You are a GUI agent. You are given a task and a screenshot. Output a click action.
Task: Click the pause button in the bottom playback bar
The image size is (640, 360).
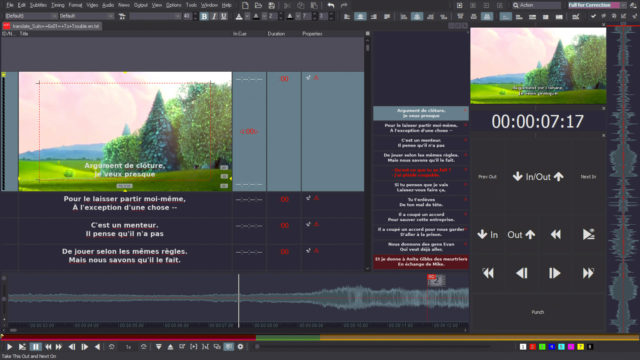click(36, 347)
